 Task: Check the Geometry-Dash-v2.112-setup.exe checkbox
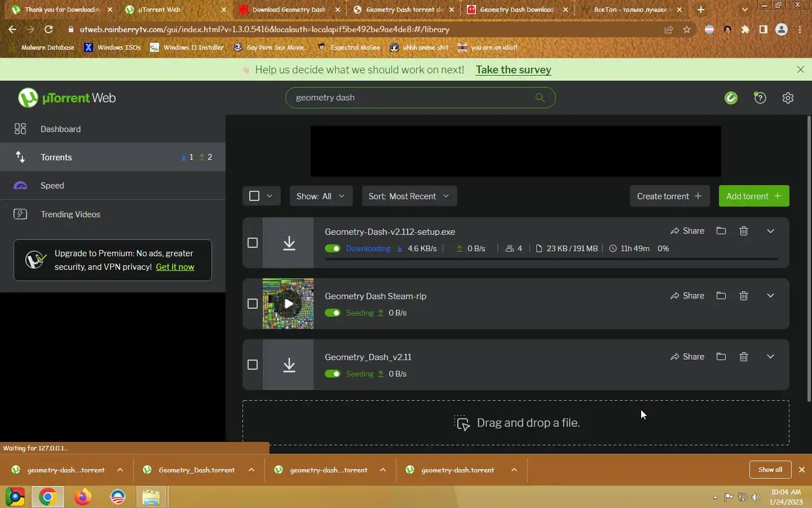tap(253, 243)
